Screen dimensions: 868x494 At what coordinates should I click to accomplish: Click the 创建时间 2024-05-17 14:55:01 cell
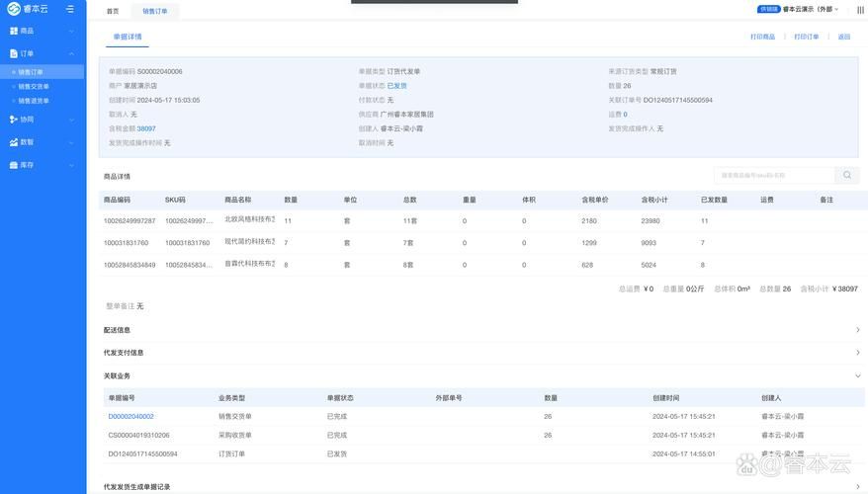tap(684, 453)
